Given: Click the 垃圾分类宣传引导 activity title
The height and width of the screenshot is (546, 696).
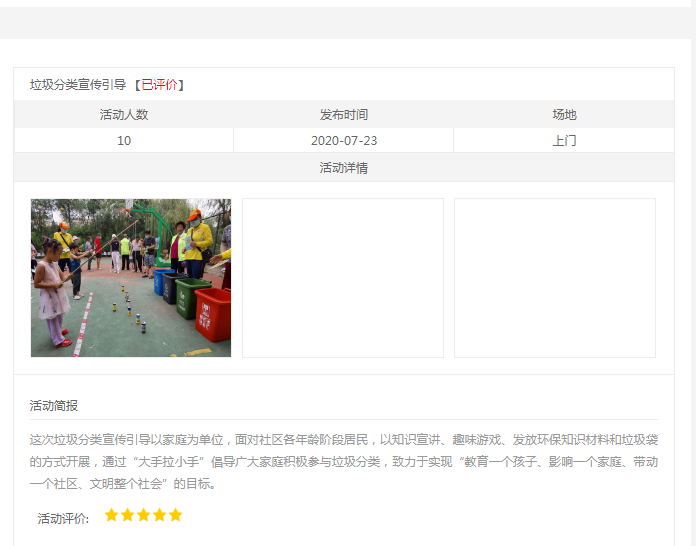Looking at the screenshot, I should coord(78,85).
